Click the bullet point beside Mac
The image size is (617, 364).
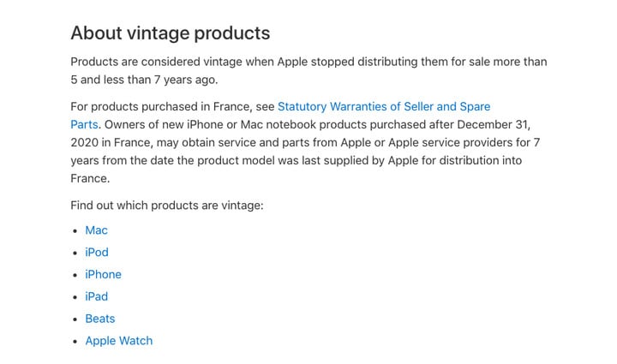pos(74,231)
